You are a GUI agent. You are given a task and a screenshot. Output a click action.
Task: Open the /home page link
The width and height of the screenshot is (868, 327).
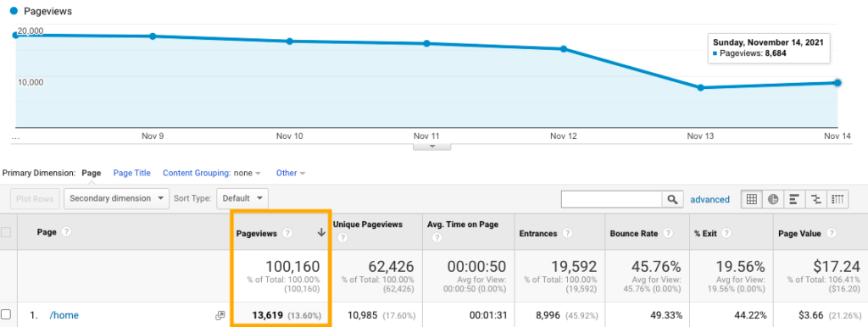point(64,315)
